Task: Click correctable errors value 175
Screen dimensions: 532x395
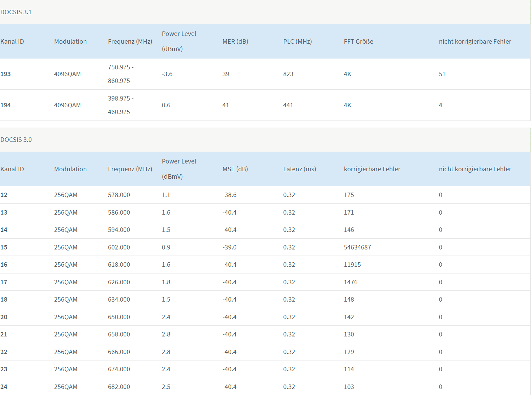Action: tap(349, 195)
